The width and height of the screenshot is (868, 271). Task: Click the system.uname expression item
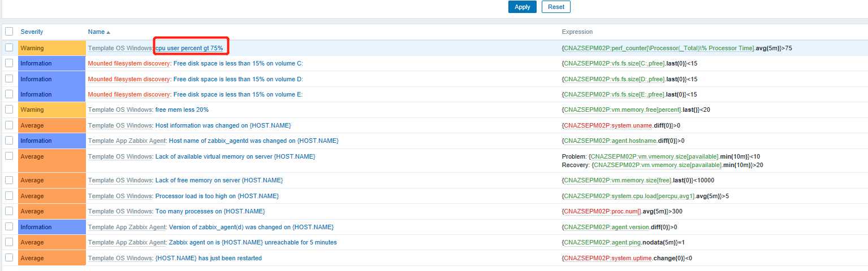pos(607,125)
